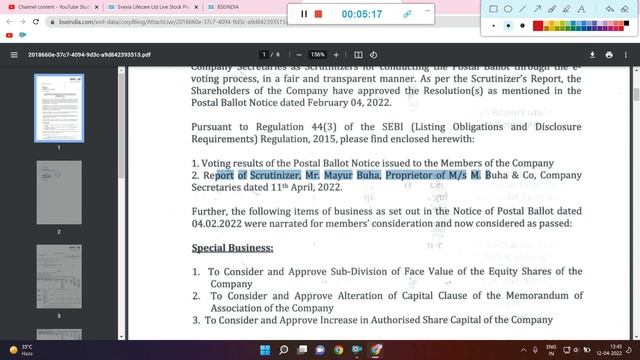The width and height of the screenshot is (640, 360).
Task: Open the second bookmark bar icon
Action: click(x=22, y=35)
